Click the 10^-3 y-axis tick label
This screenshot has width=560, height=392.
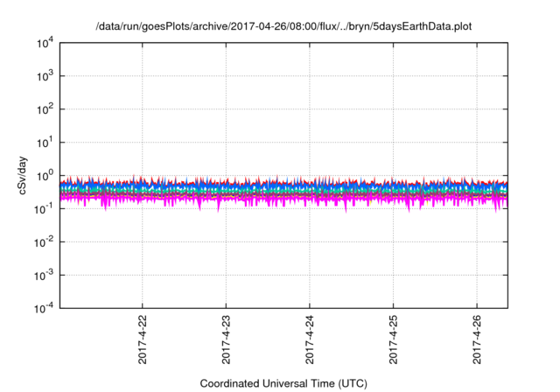coord(45,276)
